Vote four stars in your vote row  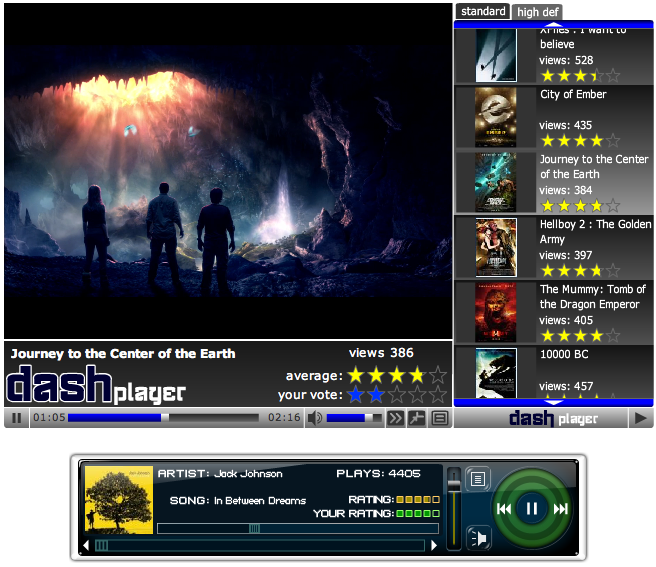coord(417,394)
